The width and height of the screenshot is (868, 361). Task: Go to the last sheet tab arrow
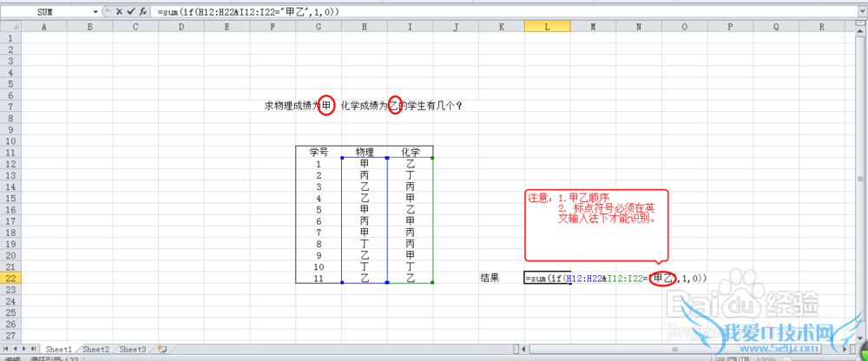coord(33,349)
